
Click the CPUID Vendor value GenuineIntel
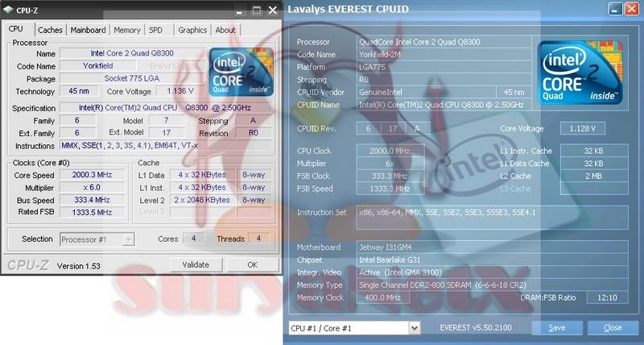[x=426, y=92]
